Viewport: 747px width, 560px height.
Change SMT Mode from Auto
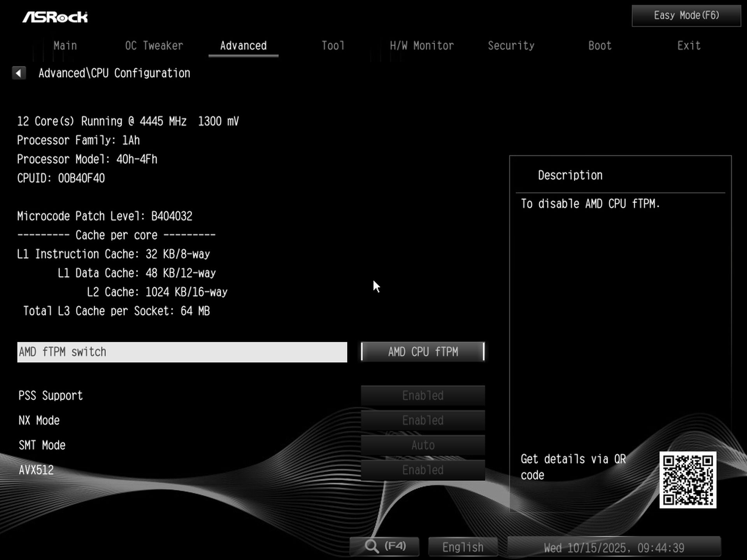pos(423,445)
